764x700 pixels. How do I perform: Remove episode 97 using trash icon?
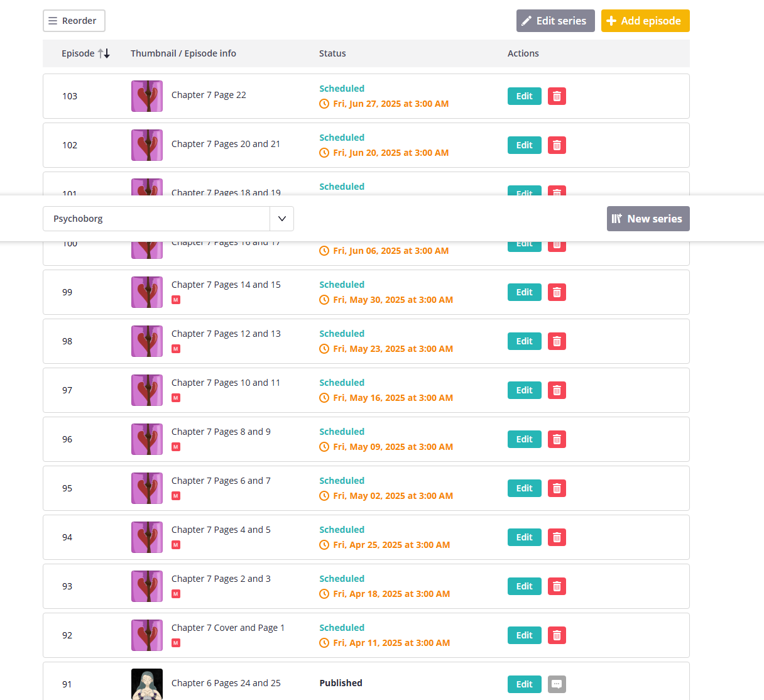[557, 390]
